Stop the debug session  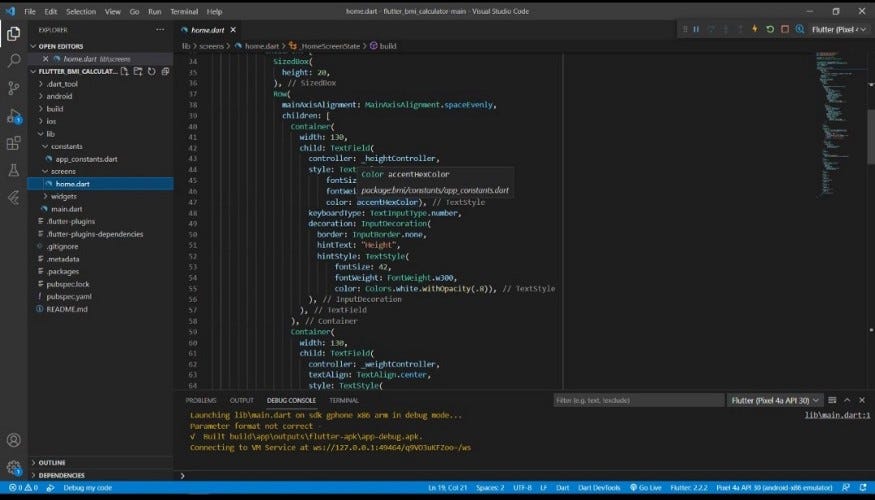pos(785,30)
